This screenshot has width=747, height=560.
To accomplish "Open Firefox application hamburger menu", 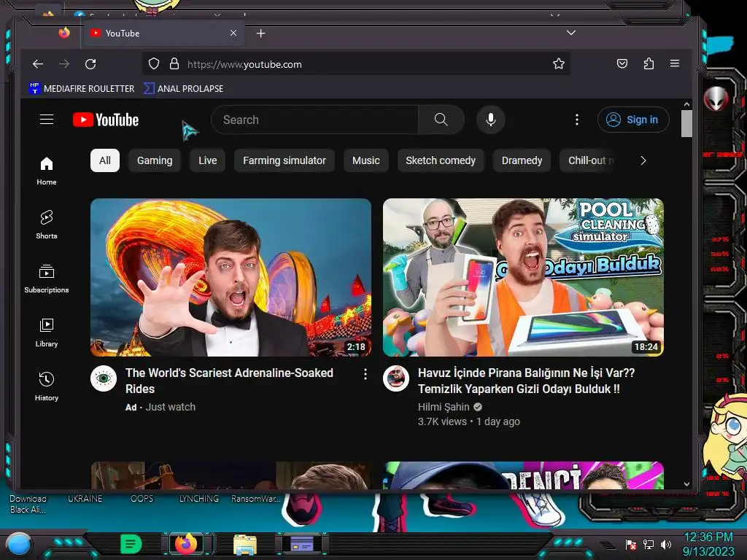I will [x=675, y=63].
